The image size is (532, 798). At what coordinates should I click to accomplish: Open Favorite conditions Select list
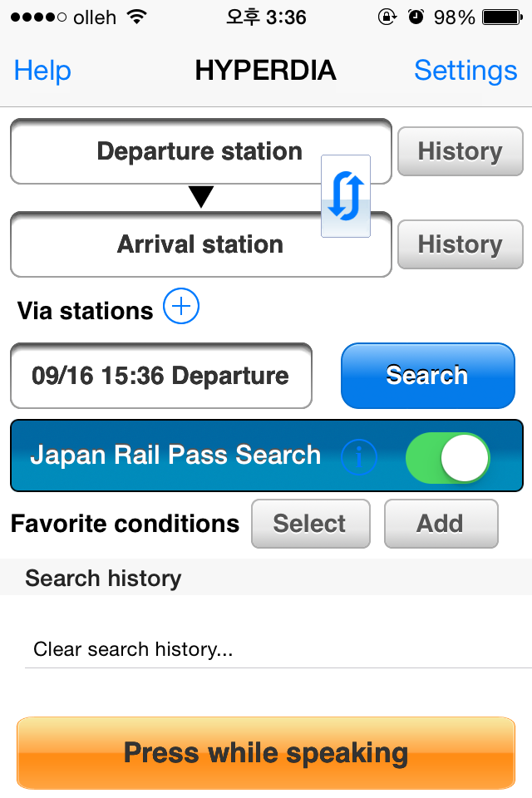pos(310,524)
